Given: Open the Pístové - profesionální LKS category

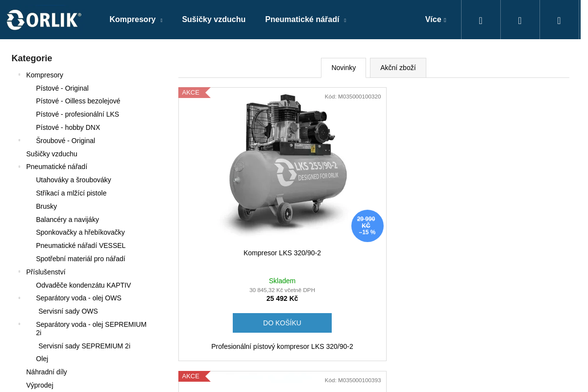Looking at the screenshot, I should tap(77, 114).
